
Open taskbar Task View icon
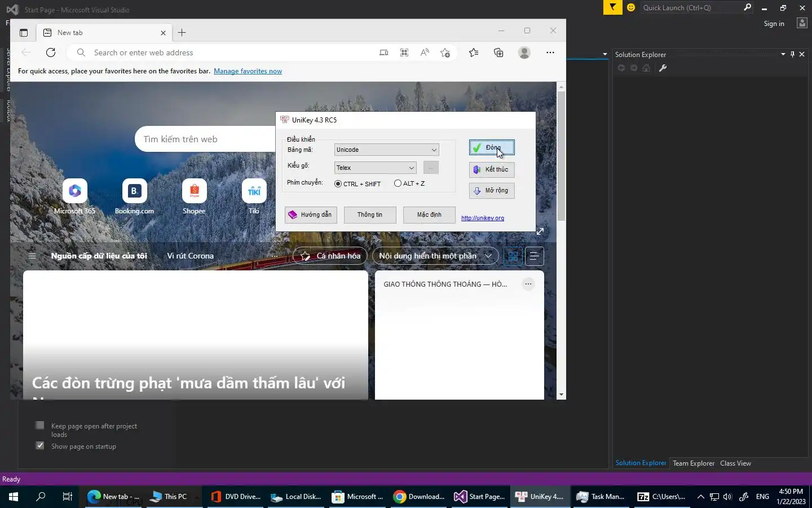[x=67, y=497]
